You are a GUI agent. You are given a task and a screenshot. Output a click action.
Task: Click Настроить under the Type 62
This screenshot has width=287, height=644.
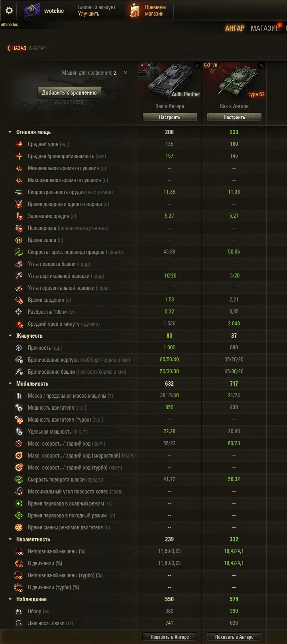234,117
